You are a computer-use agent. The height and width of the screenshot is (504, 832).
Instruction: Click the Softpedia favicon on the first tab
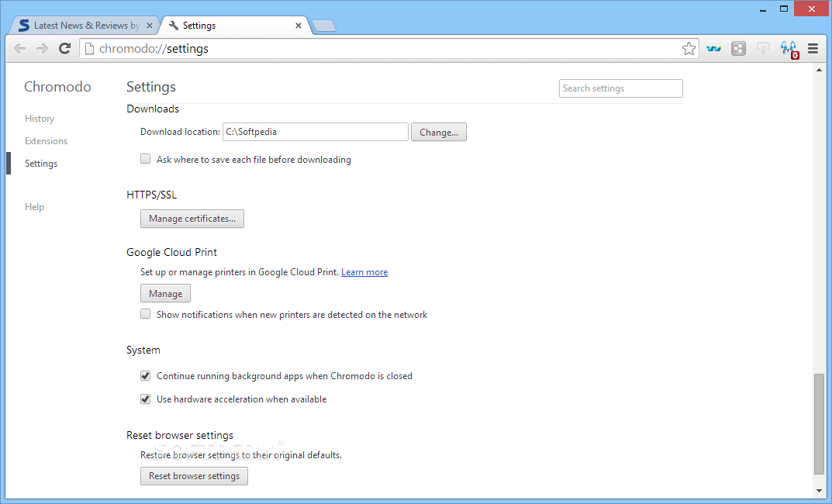(24, 26)
